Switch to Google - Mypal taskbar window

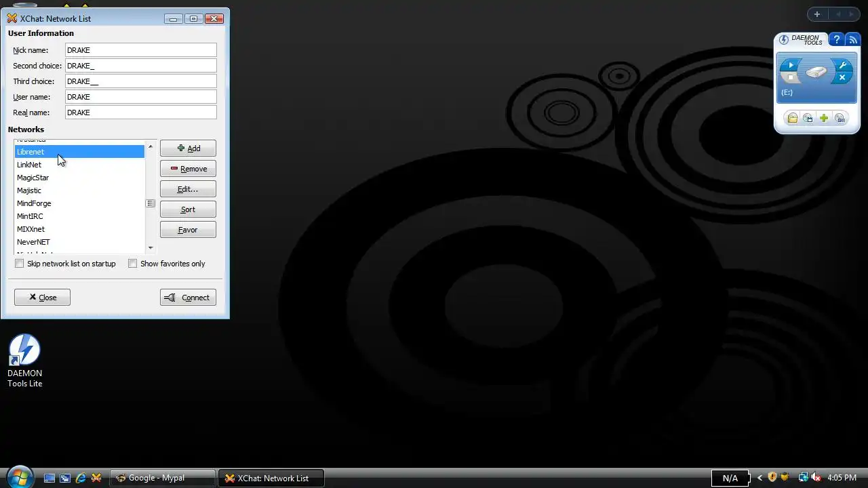coord(163,478)
